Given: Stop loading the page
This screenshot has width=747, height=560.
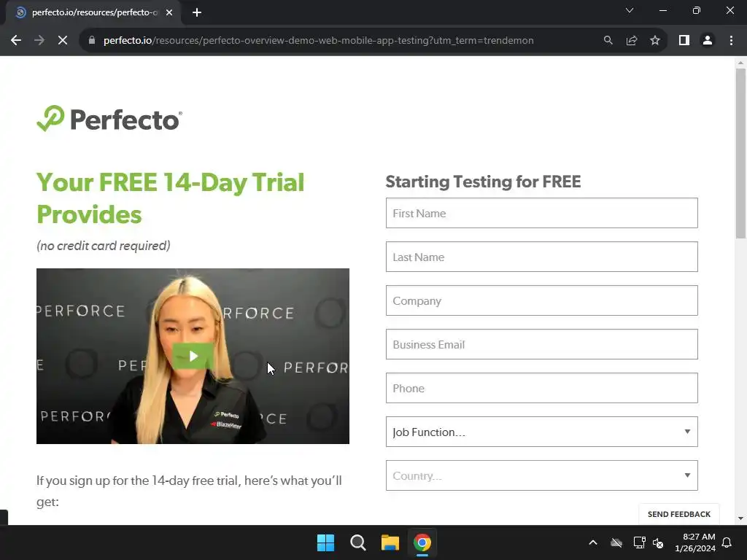Looking at the screenshot, I should pyautogui.click(x=63, y=41).
